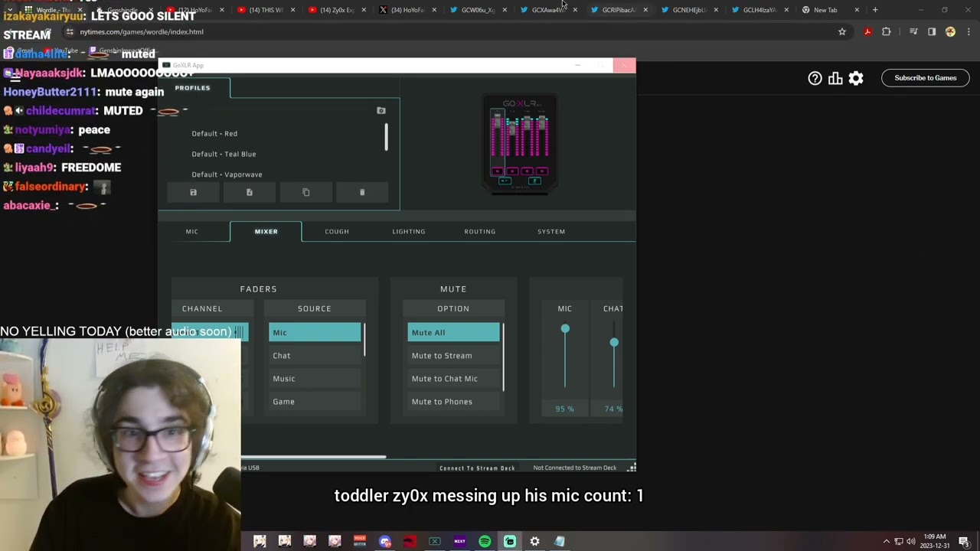Switch to the Mic tab in GoXLR
The width and height of the screenshot is (980, 551).
point(192,231)
